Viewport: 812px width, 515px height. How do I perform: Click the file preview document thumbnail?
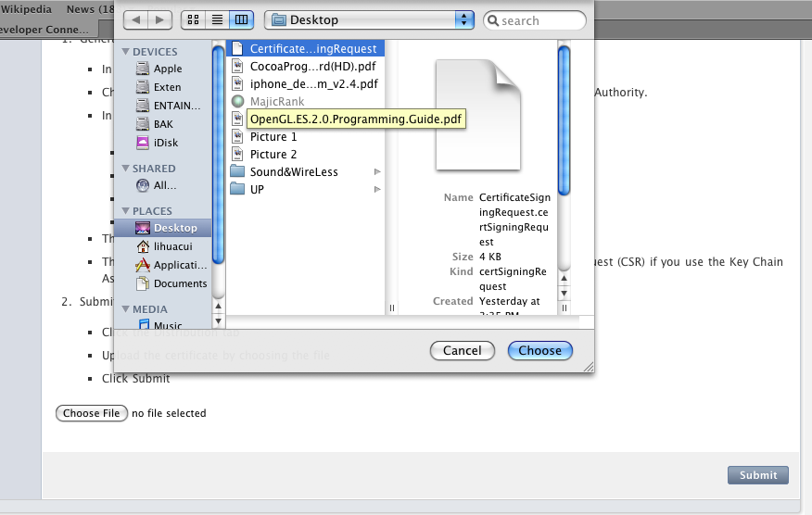click(x=478, y=115)
